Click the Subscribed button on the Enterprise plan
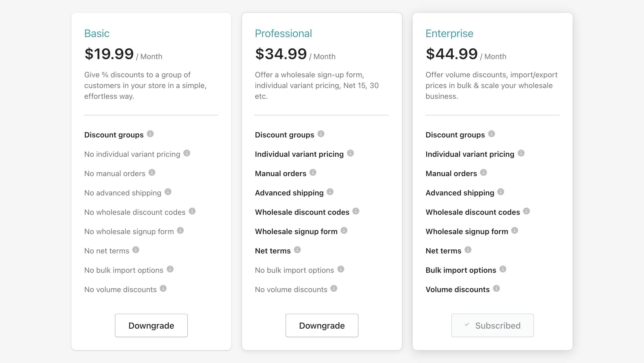The width and height of the screenshot is (644, 363). (x=492, y=325)
